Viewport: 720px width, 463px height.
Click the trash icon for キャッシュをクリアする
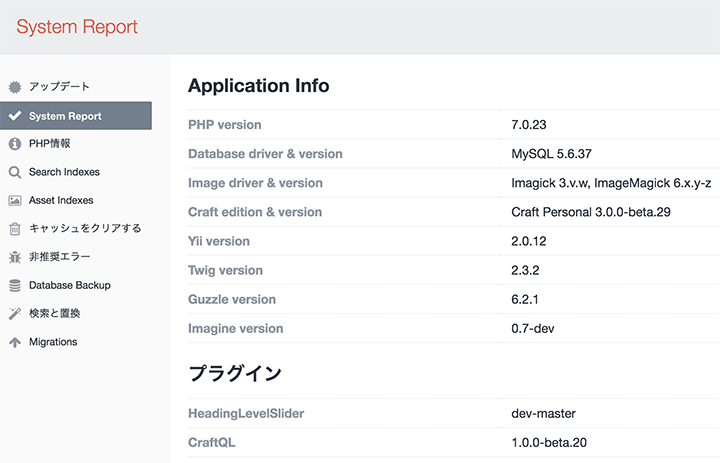(15, 229)
